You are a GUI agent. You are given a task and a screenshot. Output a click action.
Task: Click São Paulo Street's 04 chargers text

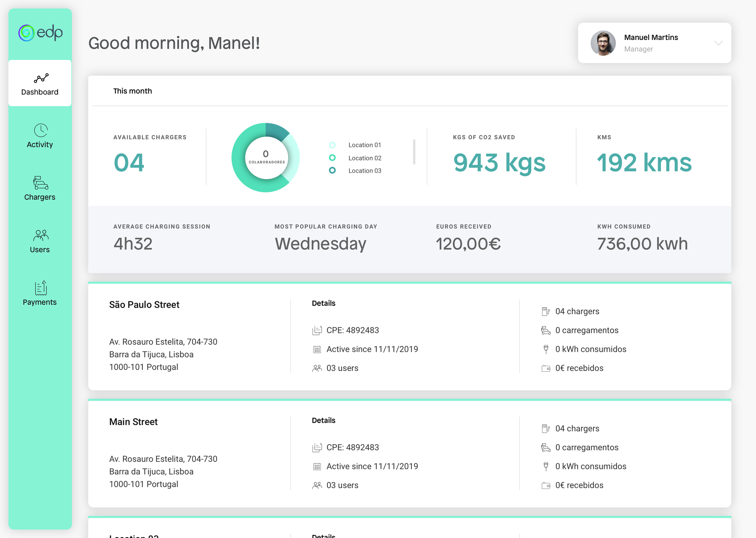[577, 312]
